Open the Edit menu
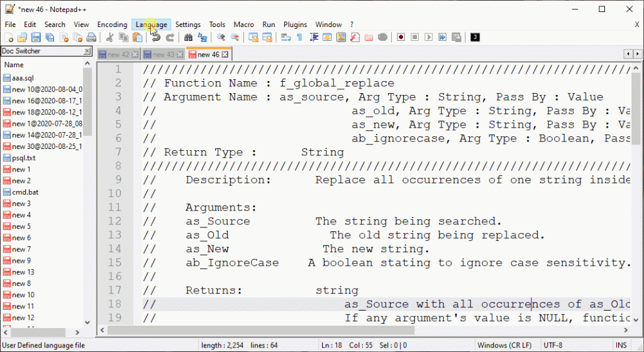The width and height of the screenshot is (644, 352). tap(30, 25)
